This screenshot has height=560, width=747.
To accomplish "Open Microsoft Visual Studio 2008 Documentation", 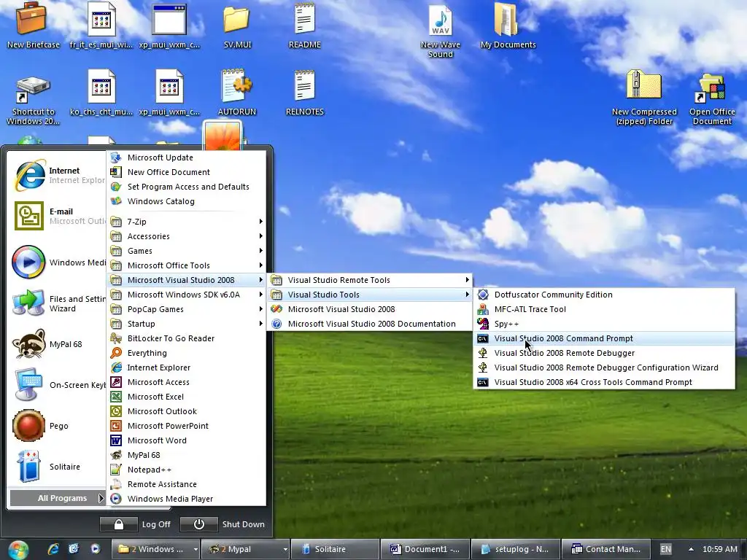I will point(370,324).
